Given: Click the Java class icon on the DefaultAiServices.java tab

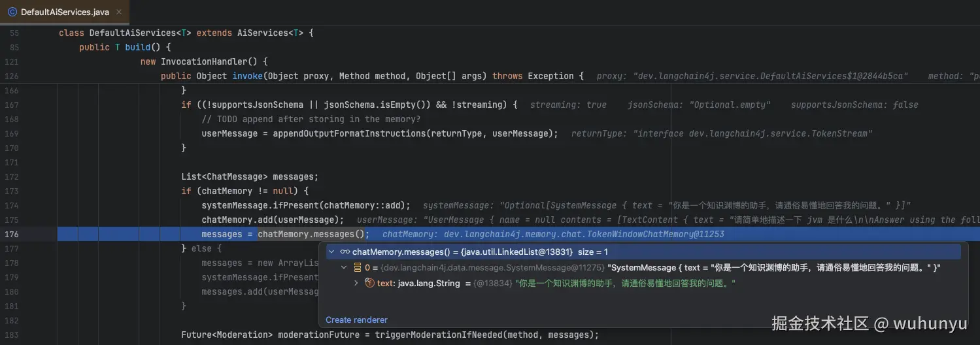Looking at the screenshot, I should point(12,12).
